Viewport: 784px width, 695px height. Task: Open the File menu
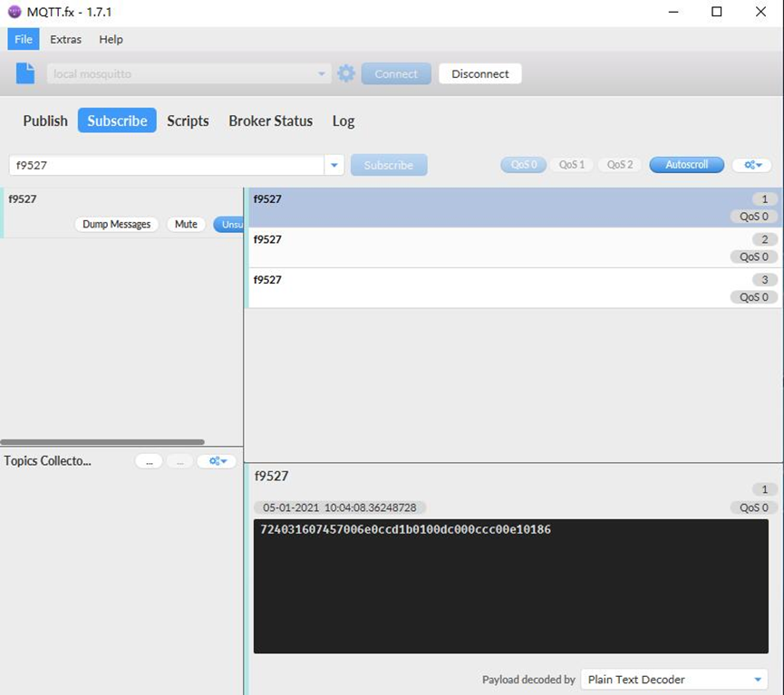tap(24, 39)
